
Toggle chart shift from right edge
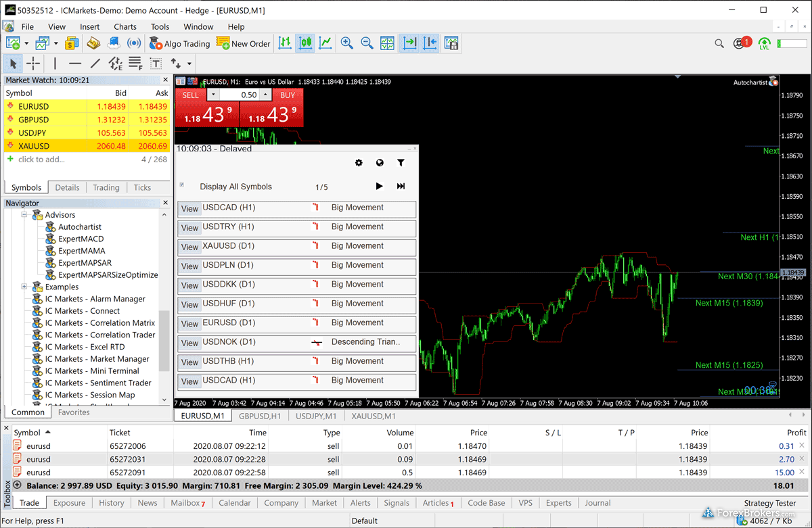430,43
